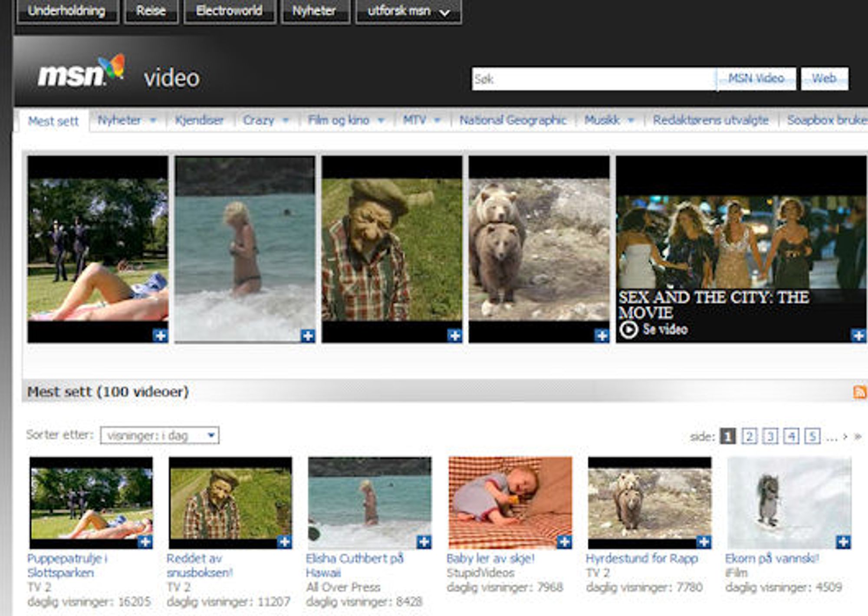This screenshot has width=868, height=616.
Task: Open the Hyrdestund for Rapp title link
Action: [x=642, y=558]
